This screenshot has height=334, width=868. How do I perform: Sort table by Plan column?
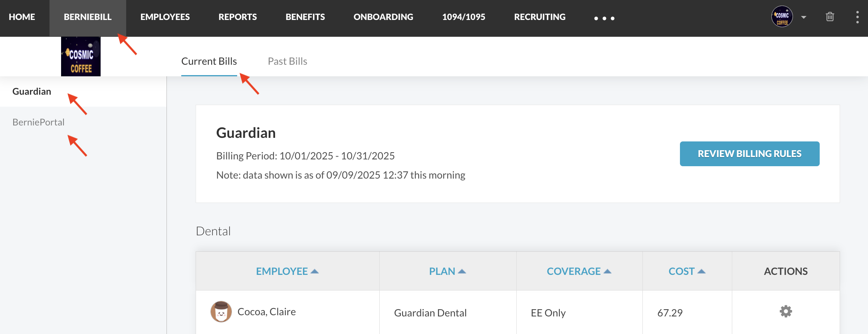pos(448,271)
